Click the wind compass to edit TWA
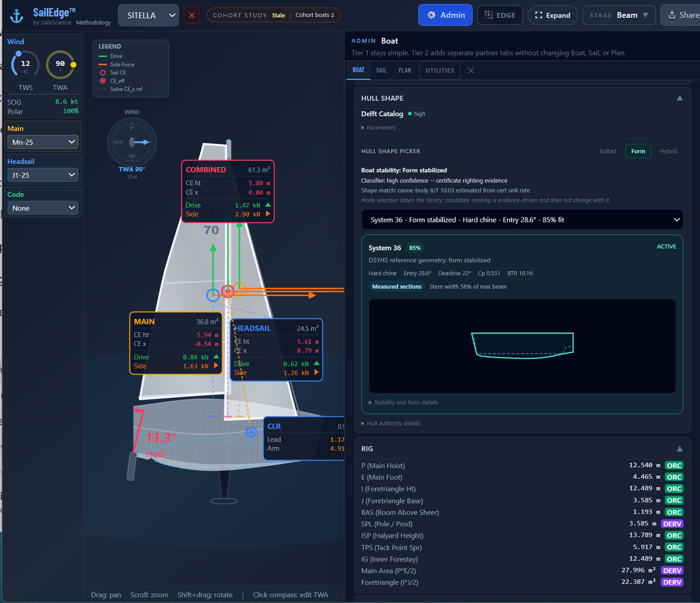Screen dimensions: 700x603 point(132,142)
